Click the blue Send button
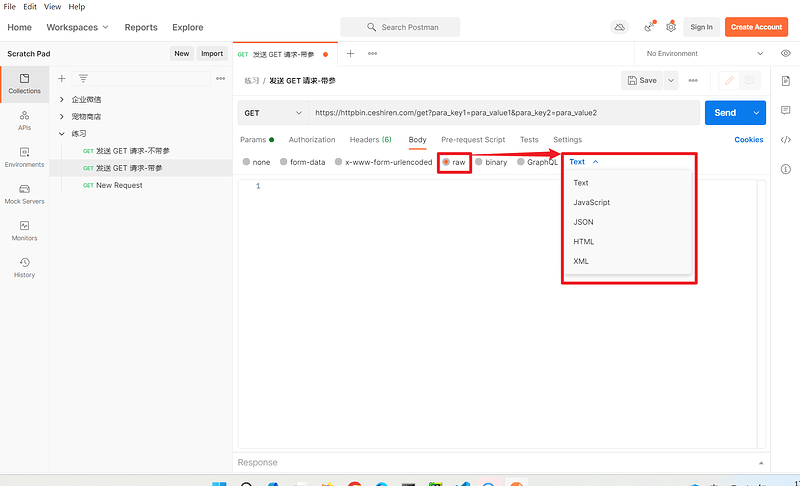Image resolution: width=800 pixels, height=486 pixels. pyautogui.click(x=725, y=113)
